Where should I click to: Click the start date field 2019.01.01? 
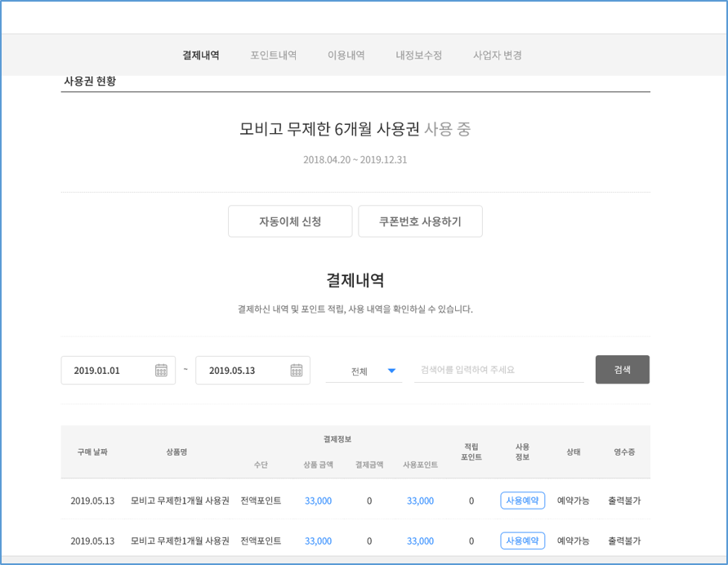[118, 370]
